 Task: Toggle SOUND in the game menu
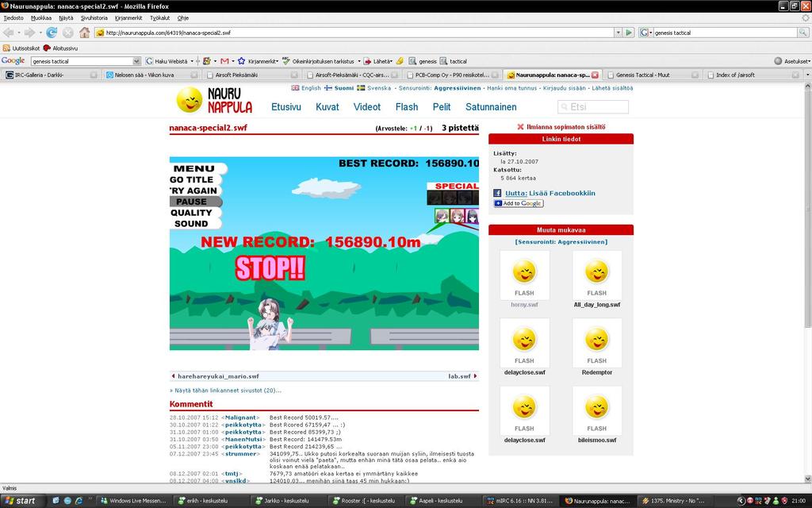pyautogui.click(x=191, y=224)
